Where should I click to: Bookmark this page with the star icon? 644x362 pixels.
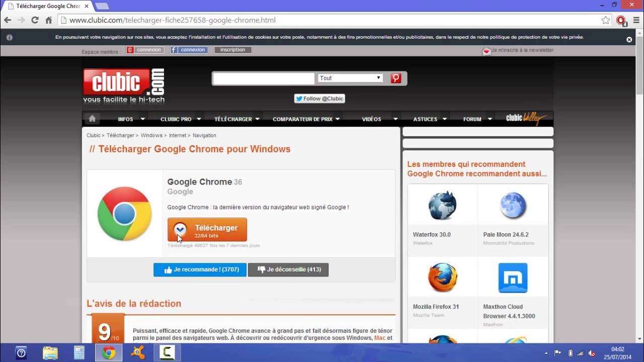(x=606, y=20)
